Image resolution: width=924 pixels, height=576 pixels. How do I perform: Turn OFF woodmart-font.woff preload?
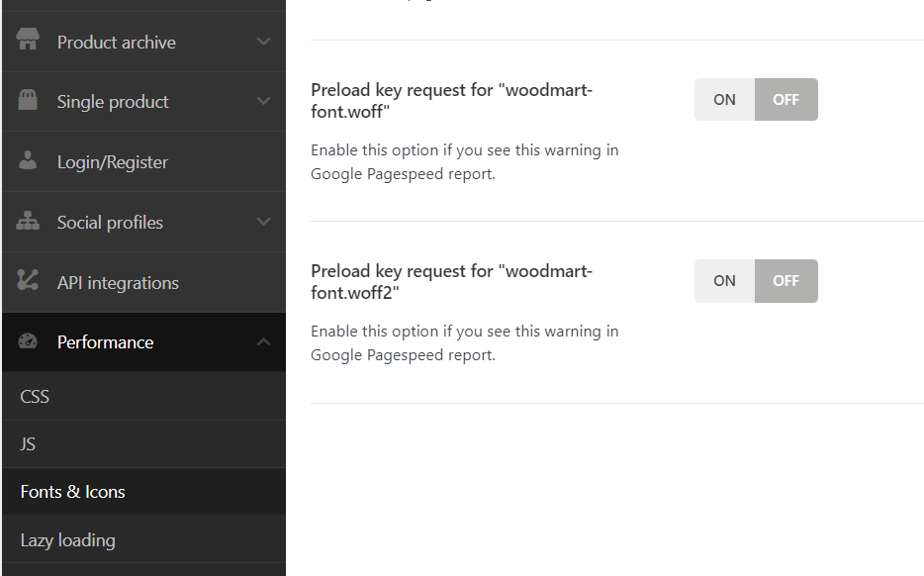pos(785,100)
